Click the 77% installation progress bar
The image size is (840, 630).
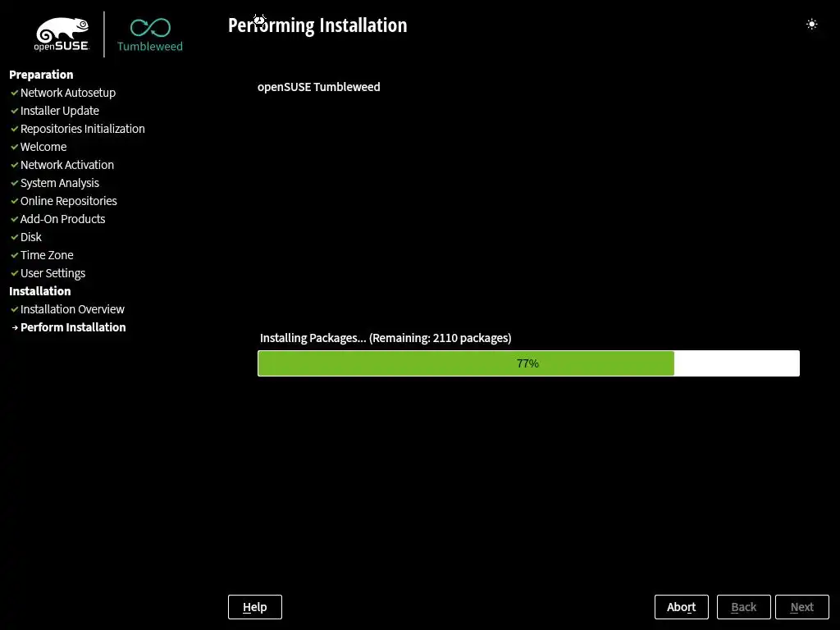[528, 363]
